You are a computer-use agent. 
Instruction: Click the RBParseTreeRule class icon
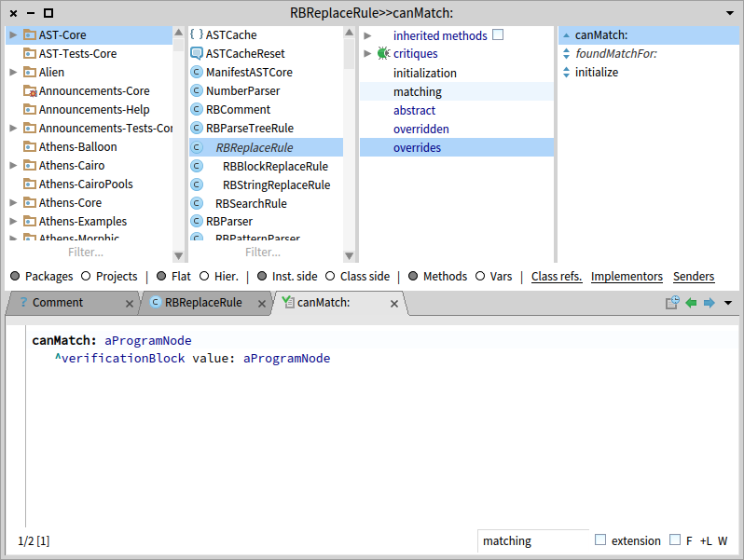tap(197, 128)
